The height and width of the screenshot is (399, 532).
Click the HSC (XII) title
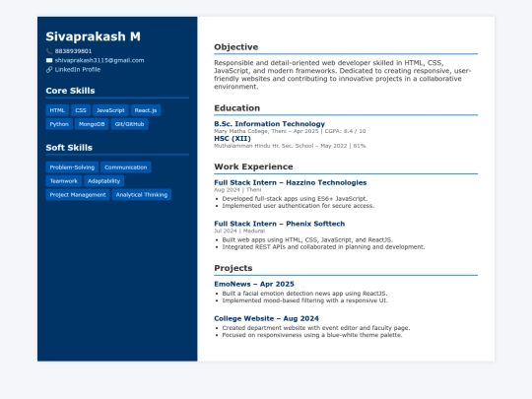pyautogui.click(x=233, y=139)
